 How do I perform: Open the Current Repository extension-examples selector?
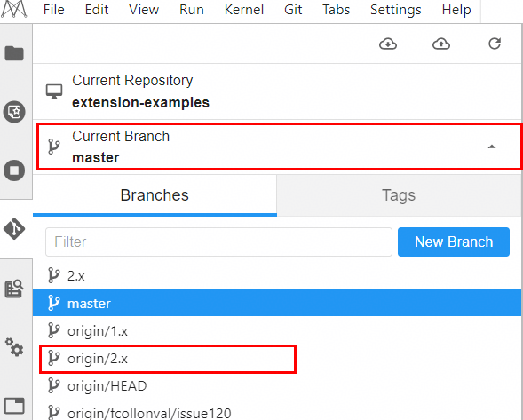pos(278,91)
